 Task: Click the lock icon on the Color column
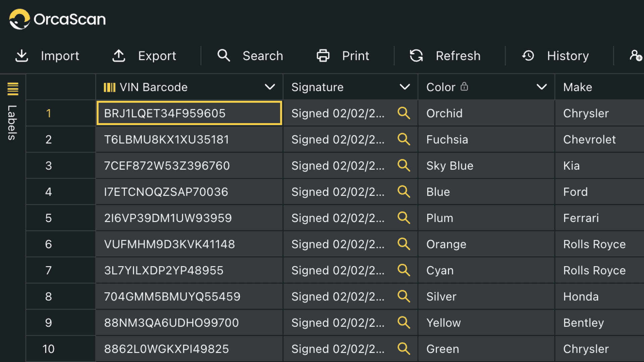464,86
